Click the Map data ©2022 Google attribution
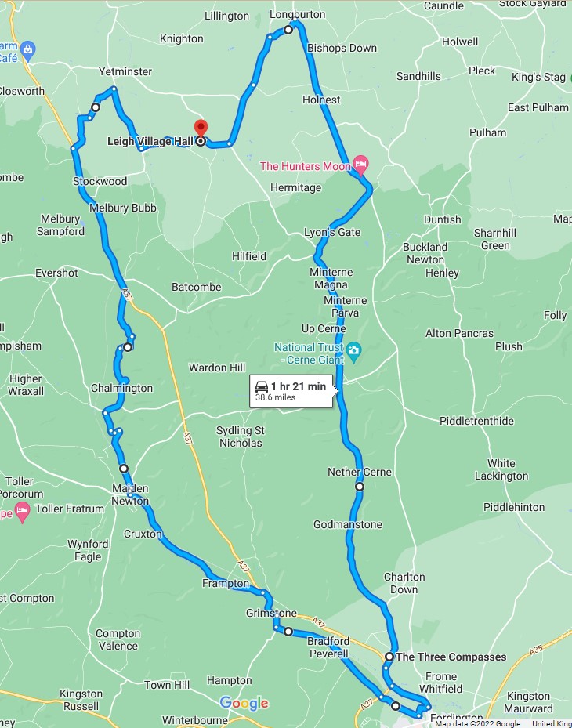The width and height of the screenshot is (572, 728). (478, 723)
